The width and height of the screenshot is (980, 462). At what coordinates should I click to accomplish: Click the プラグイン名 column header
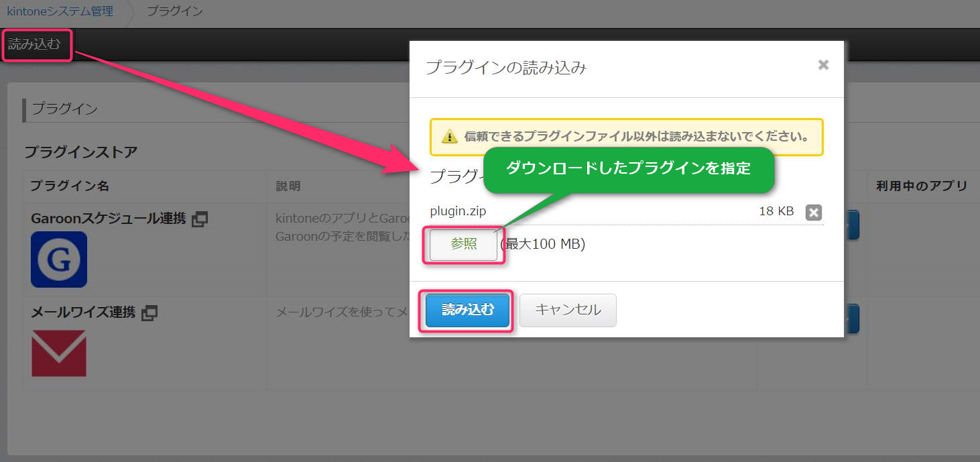click(x=70, y=186)
